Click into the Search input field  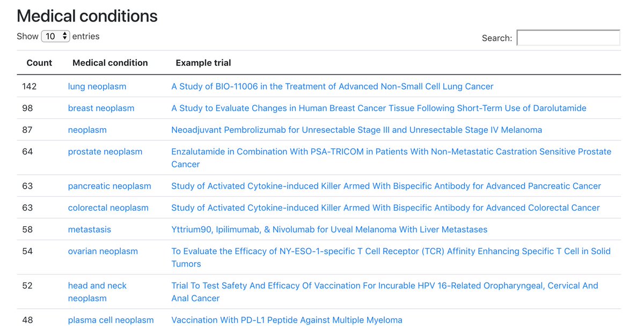tap(568, 38)
